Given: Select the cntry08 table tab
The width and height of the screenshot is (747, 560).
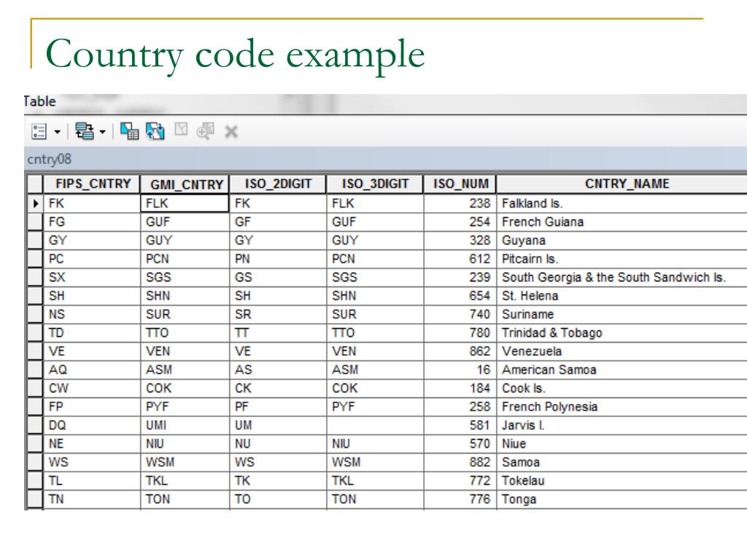Looking at the screenshot, I should point(50,159).
